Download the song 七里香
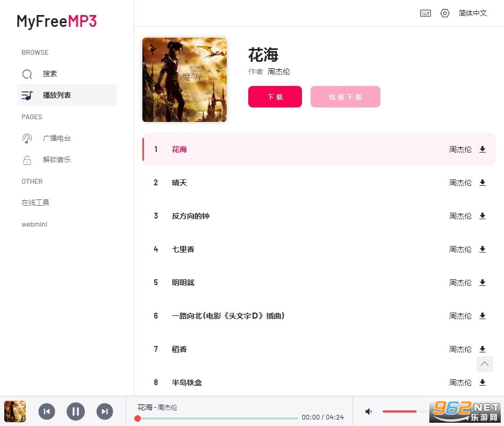The height and width of the screenshot is (426, 504). 483,249
